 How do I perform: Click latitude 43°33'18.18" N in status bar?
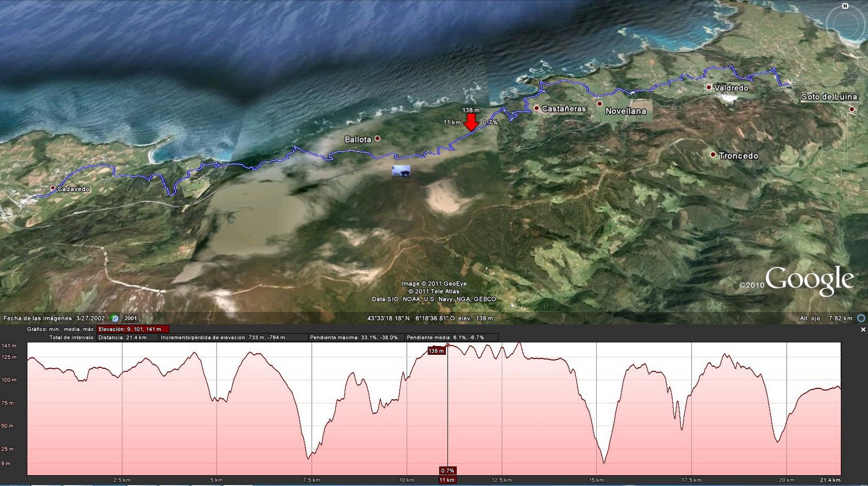[x=388, y=318]
